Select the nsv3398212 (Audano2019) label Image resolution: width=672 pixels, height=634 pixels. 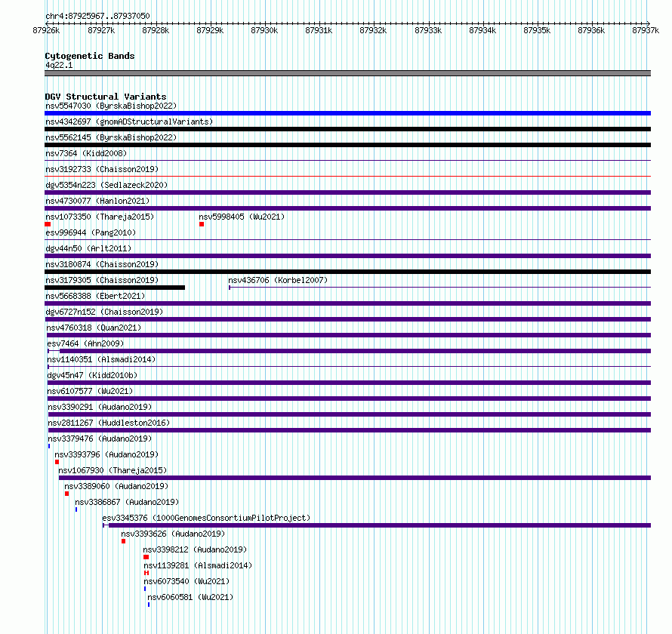(195, 549)
